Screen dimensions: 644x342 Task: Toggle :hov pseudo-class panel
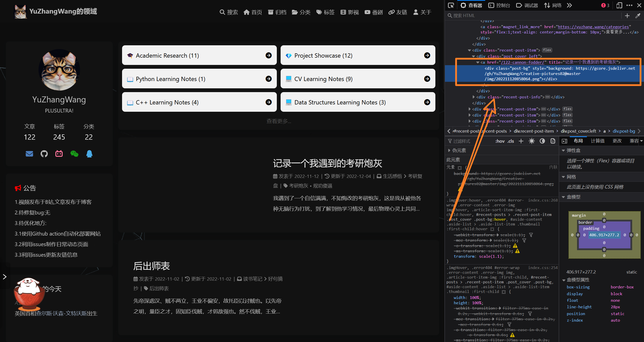[x=500, y=141]
